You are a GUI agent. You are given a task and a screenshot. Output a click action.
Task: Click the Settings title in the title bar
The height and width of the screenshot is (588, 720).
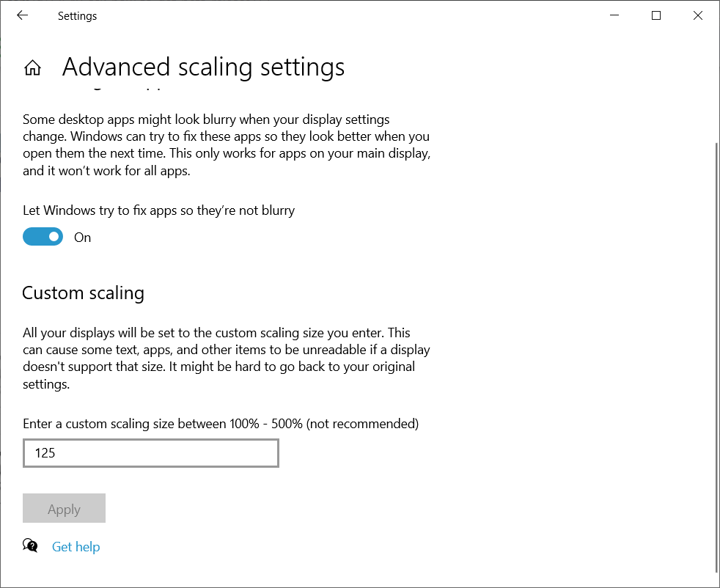click(x=77, y=16)
